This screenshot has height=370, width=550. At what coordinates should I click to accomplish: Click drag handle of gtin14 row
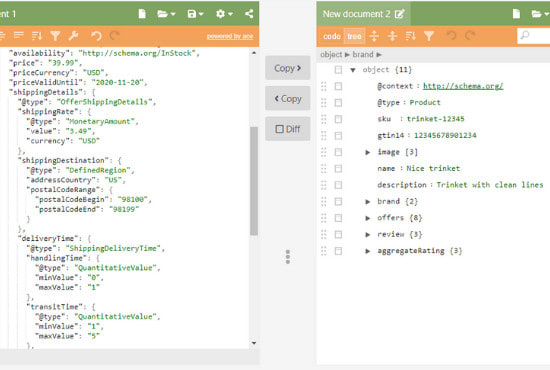click(x=323, y=136)
